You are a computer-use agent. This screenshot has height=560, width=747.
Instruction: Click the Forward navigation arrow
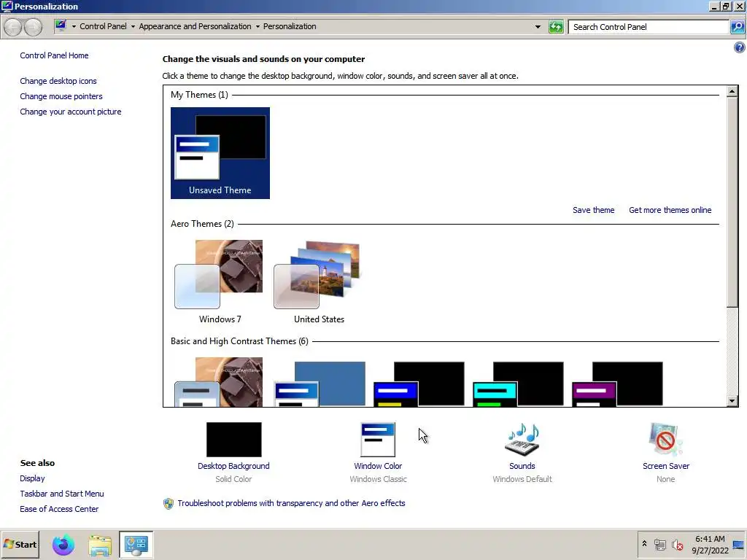click(x=33, y=27)
